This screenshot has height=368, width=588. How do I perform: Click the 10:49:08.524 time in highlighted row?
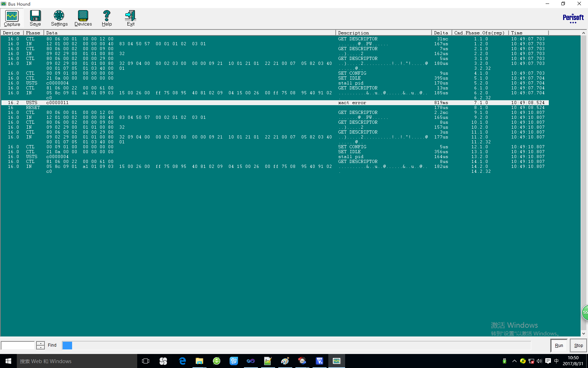pos(528,103)
